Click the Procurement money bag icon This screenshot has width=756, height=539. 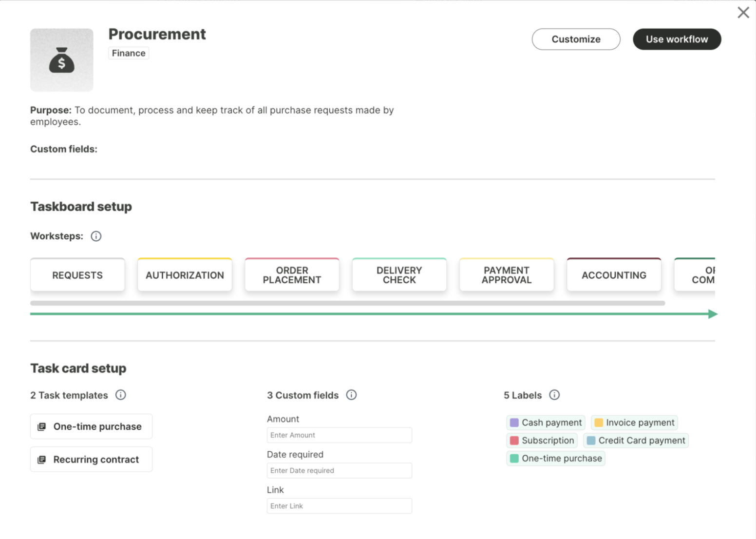click(x=62, y=60)
